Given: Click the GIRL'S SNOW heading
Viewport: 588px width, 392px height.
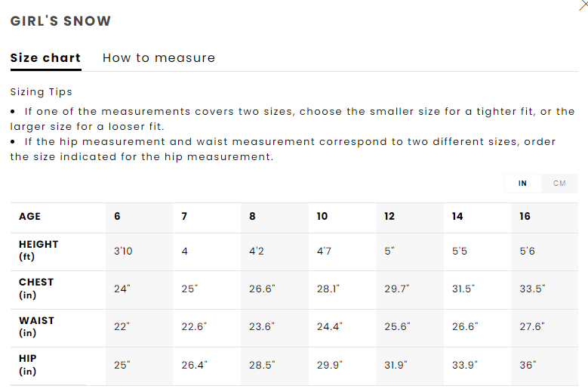Looking at the screenshot, I should (x=60, y=21).
